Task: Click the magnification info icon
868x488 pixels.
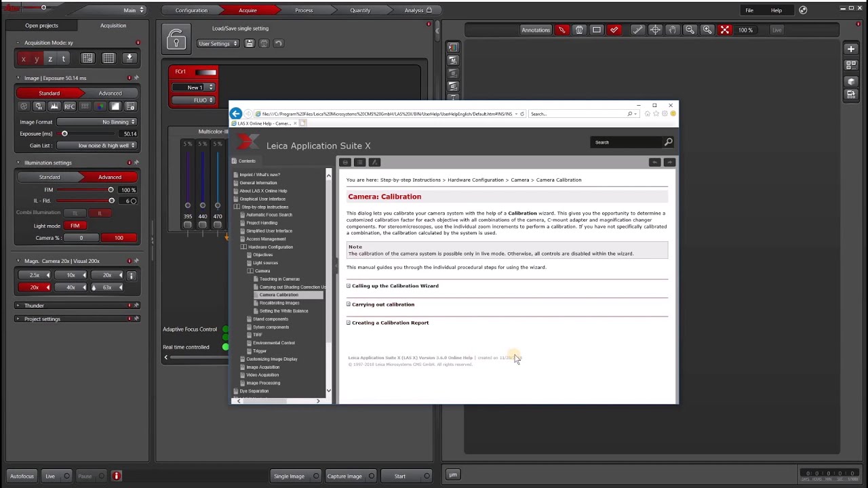Action: (132, 275)
